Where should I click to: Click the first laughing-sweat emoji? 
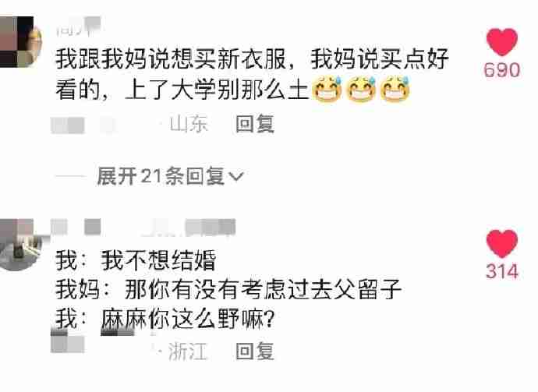coord(327,90)
